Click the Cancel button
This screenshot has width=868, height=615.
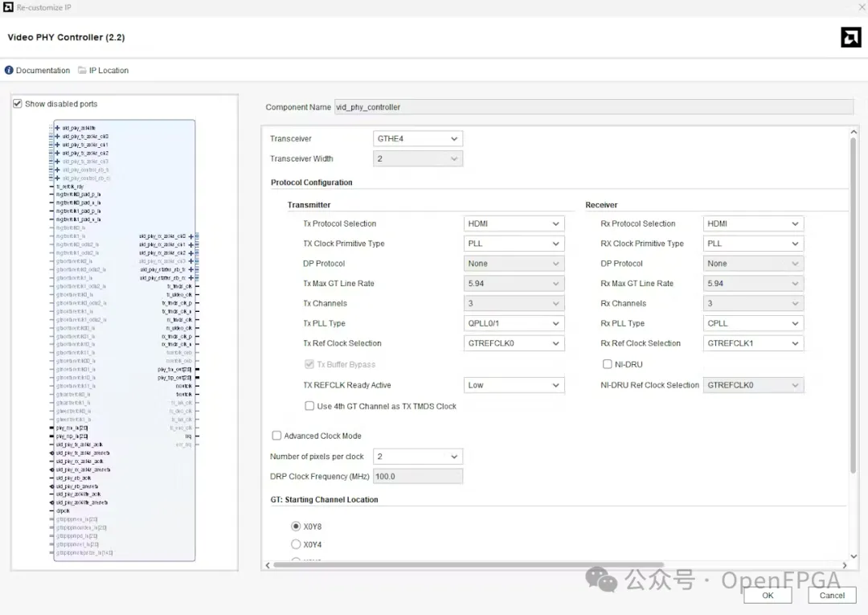pos(832,596)
